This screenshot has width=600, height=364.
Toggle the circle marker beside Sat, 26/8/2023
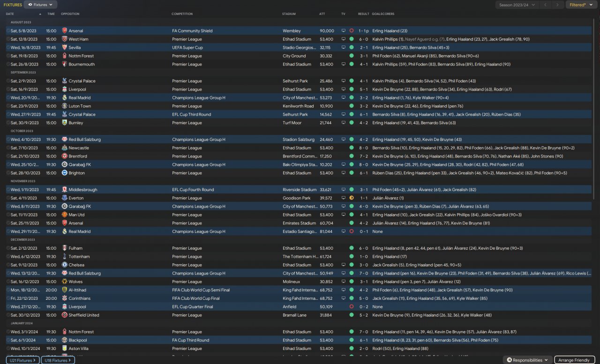click(x=8, y=64)
